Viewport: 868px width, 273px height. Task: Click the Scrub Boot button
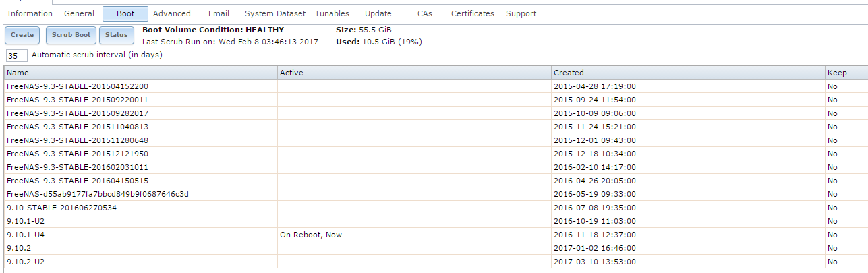(71, 35)
